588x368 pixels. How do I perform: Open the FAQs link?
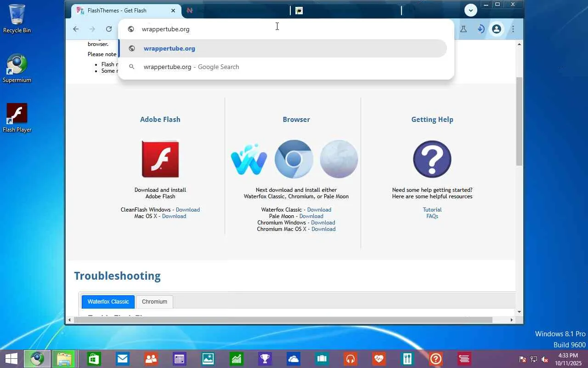point(432,216)
